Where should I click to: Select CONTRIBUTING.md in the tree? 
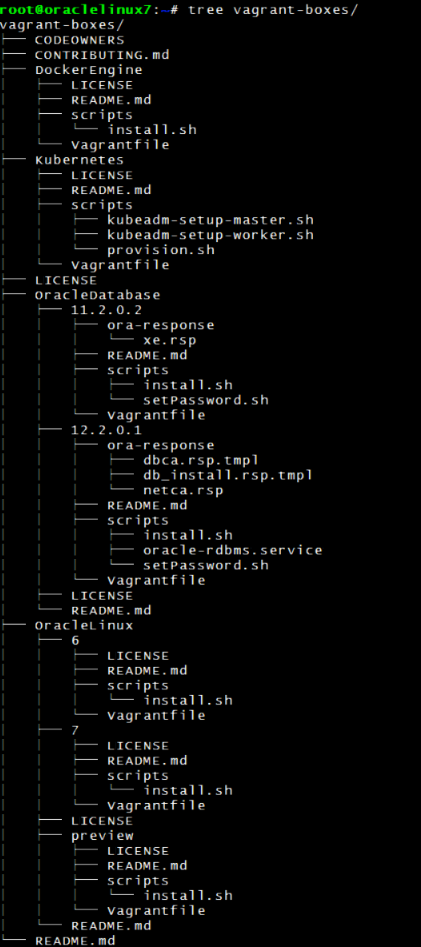coord(102,55)
